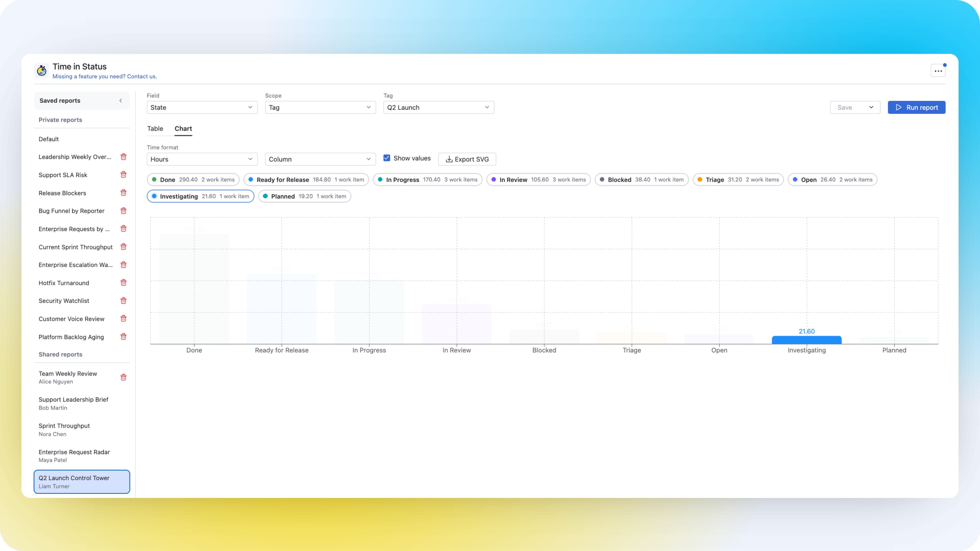Image resolution: width=980 pixels, height=551 pixels.
Task: Open the more options menu at top right
Action: pyautogui.click(x=938, y=70)
